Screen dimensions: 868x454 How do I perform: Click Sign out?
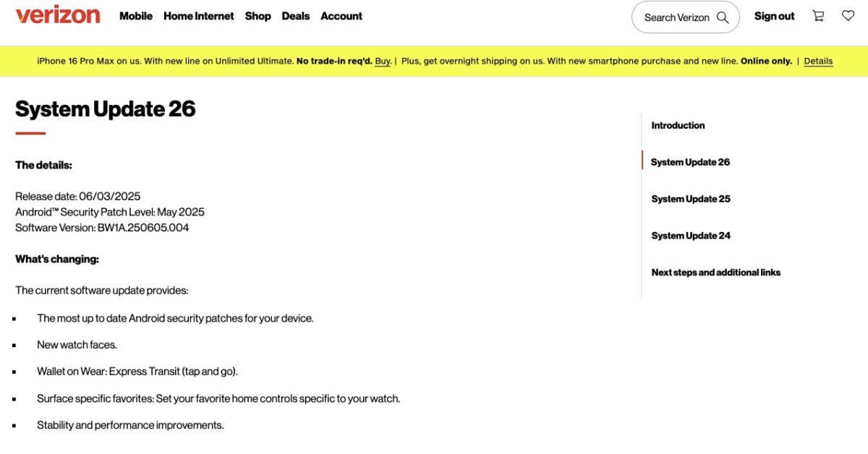pyautogui.click(x=774, y=16)
